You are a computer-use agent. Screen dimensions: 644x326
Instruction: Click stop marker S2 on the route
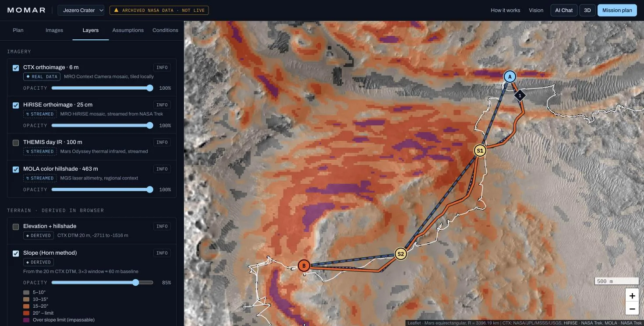click(x=400, y=254)
